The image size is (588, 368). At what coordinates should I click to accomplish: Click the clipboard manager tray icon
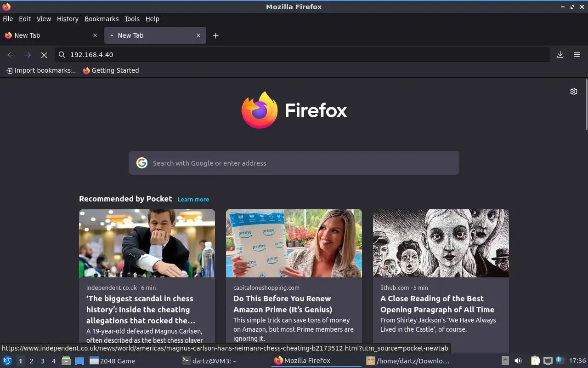click(x=535, y=361)
